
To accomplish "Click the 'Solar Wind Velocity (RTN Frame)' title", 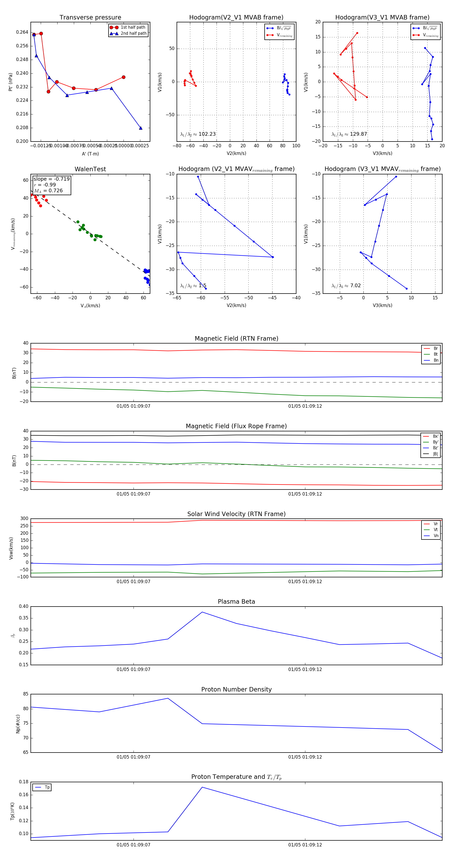I will point(236,514).
